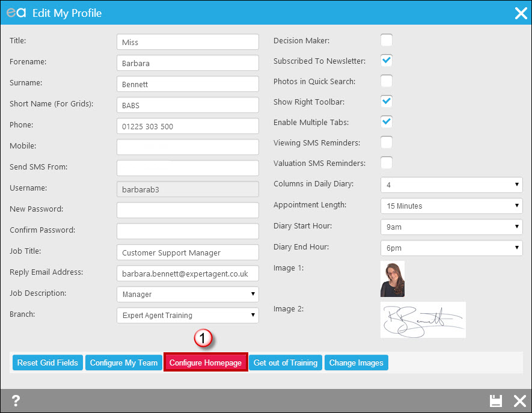
Task: Close dialog using bottom-right X icon
Action: 520,401
